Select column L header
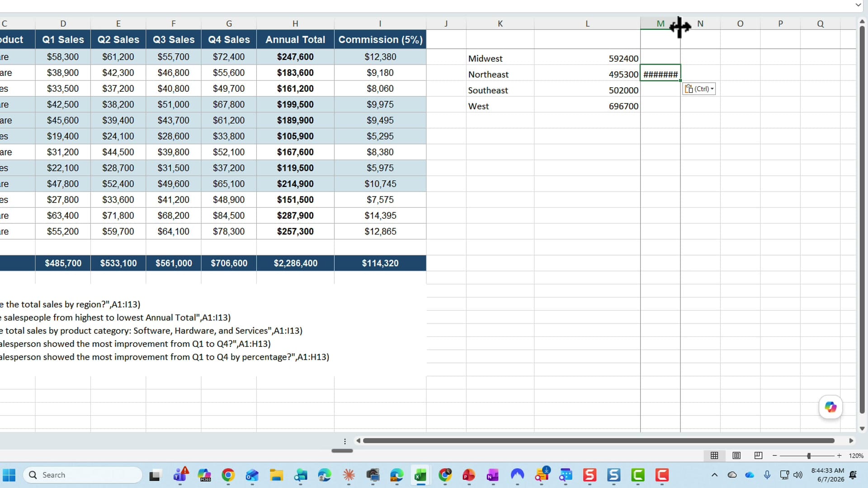This screenshot has width=868, height=488. tap(587, 23)
